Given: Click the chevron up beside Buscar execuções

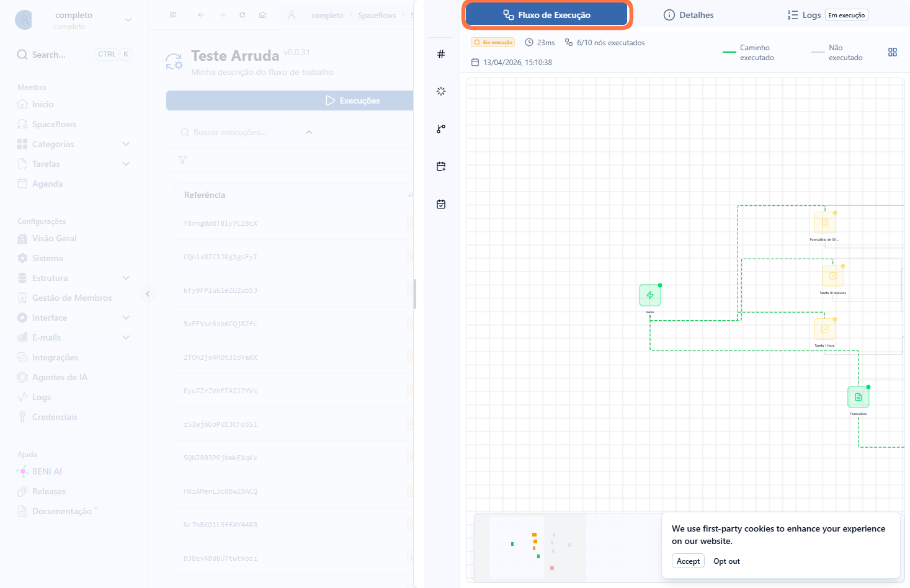Looking at the screenshot, I should point(309,132).
